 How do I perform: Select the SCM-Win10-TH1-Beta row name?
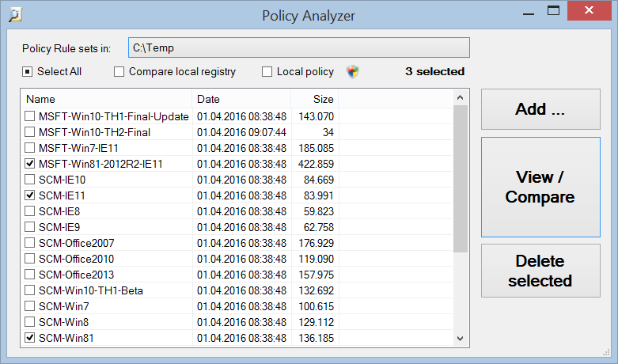[91, 290]
